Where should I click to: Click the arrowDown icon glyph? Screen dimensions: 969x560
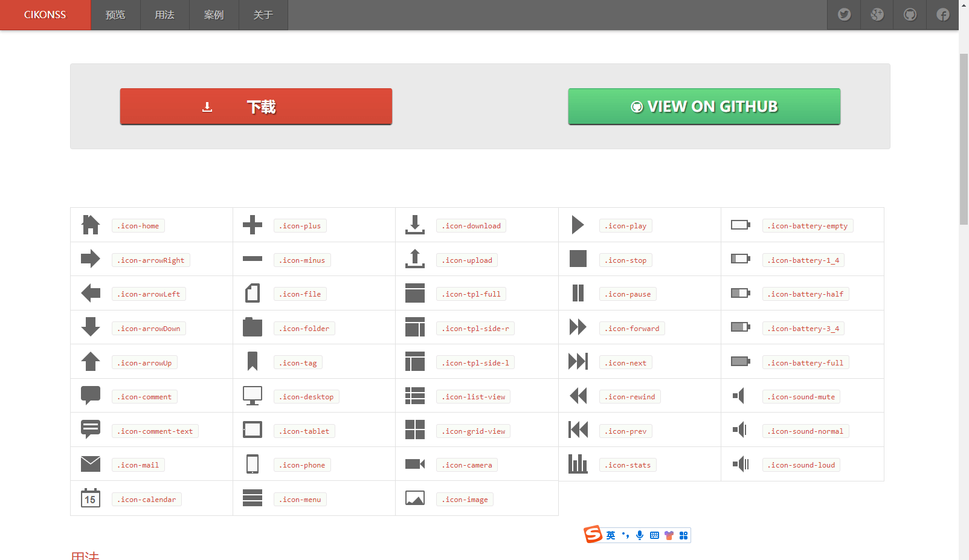(91, 327)
